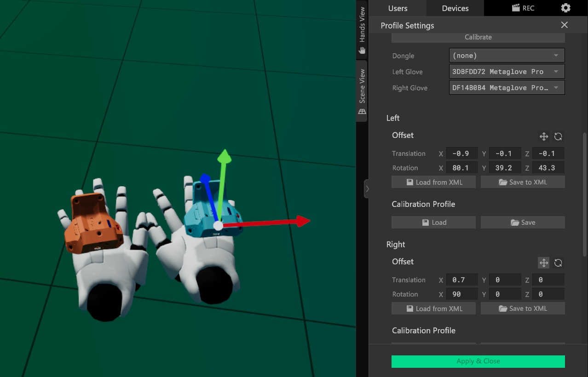
Task: Open the Left Glove dropdown
Action: [507, 72]
